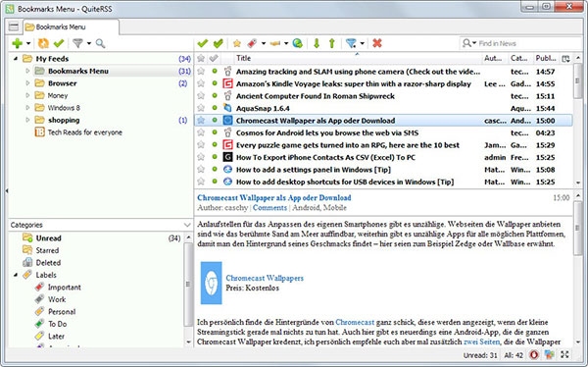Click the share news icon
The image size is (588, 367).
pyautogui.click(x=274, y=43)
